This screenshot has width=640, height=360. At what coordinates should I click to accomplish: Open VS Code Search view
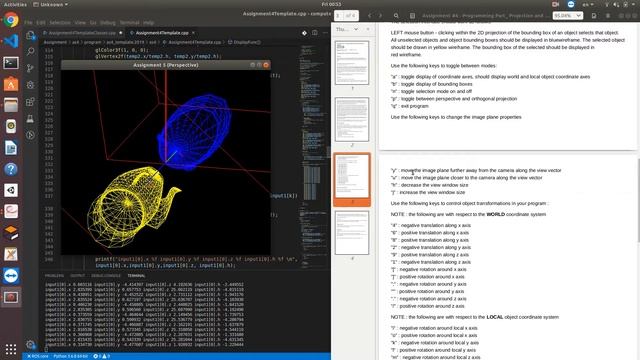[x=30, y=51]
